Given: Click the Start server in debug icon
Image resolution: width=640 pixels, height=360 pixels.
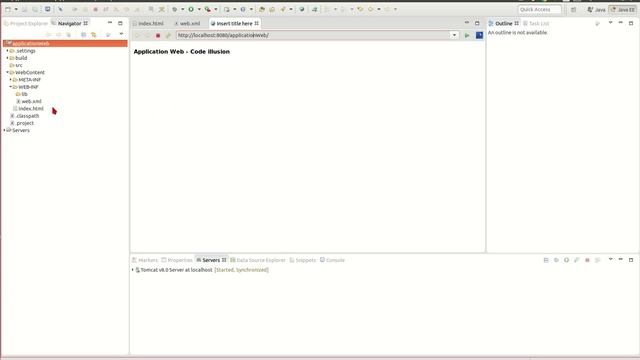Looking at the screenshot, I should pyautogui.click(x=556, y=260).
